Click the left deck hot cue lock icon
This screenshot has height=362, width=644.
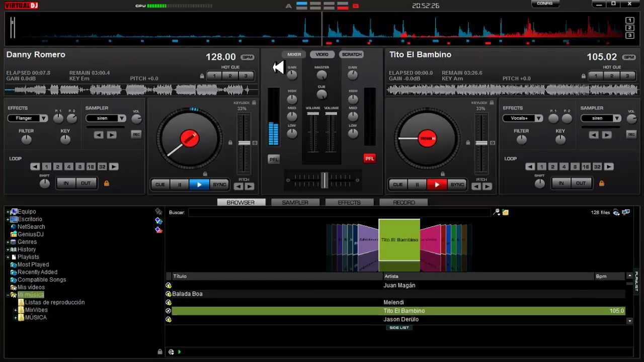coord(202,76)
